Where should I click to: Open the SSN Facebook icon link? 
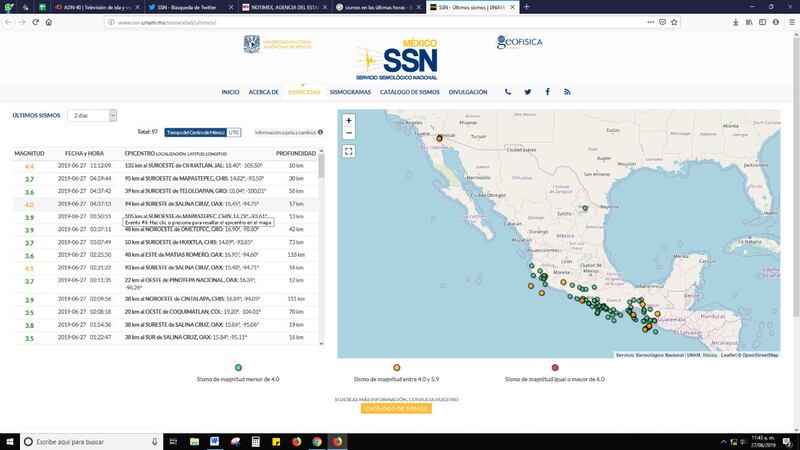click(547, 92)
